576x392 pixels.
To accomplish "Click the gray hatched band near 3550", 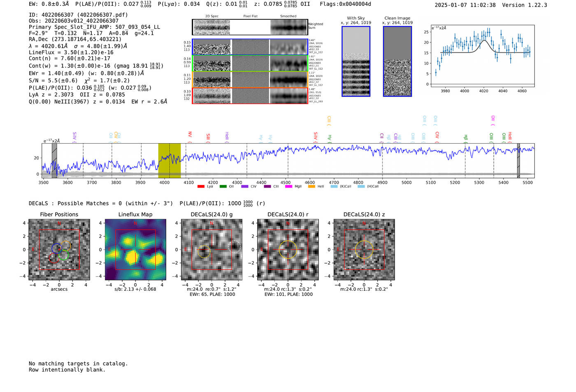I will click(54, 160).
